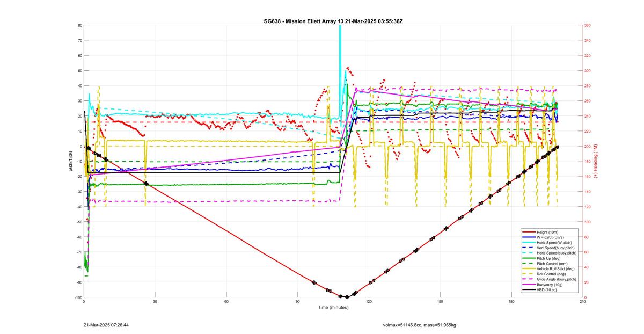Click the 'Time (minutes)' x-axis label
This screenshot has width=644, height=334.
333,307
